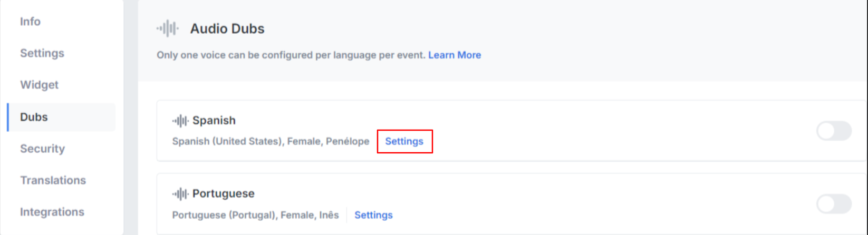Screen dimensions: 868x235
Task: Click the Audio Dubs heading
Action: click(227, 28)
